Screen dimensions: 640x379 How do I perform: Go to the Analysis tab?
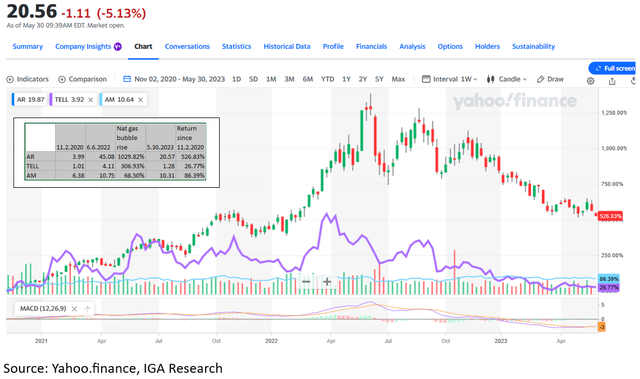(x=412, y=47)
